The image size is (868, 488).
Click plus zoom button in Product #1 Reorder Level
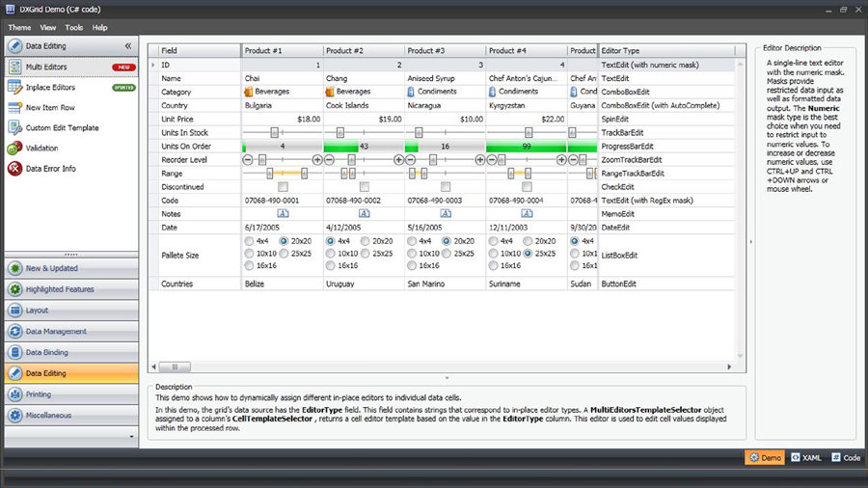(x=317, y=160)
